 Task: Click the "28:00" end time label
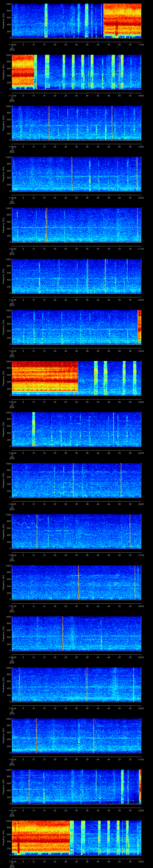point(141,606)
